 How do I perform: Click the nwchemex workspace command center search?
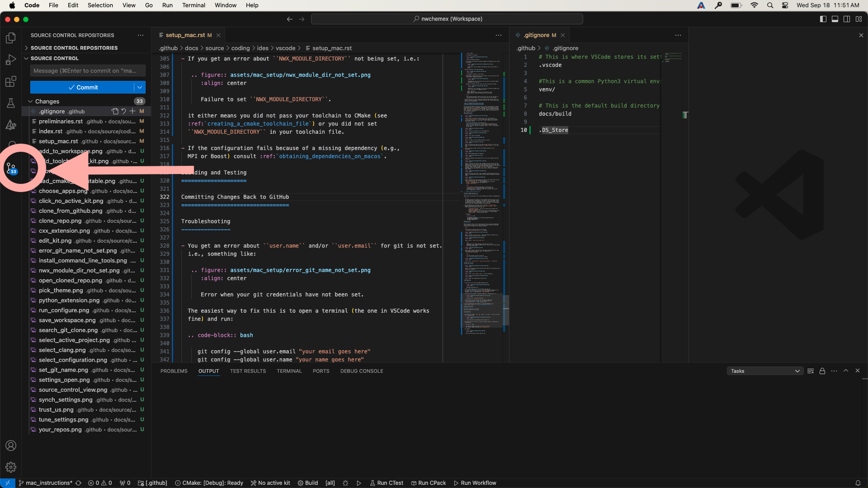pyautogui.click(x=447, y=19)
